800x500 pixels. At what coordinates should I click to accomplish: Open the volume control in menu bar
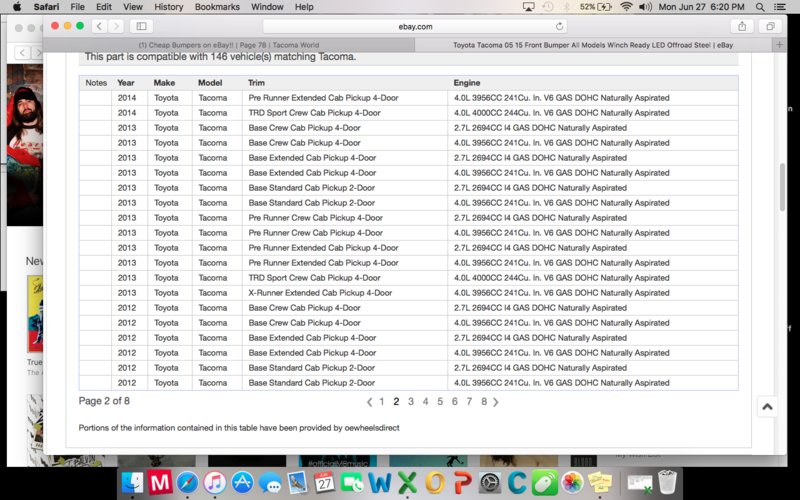pyautogui.click(x=645, y=7)
